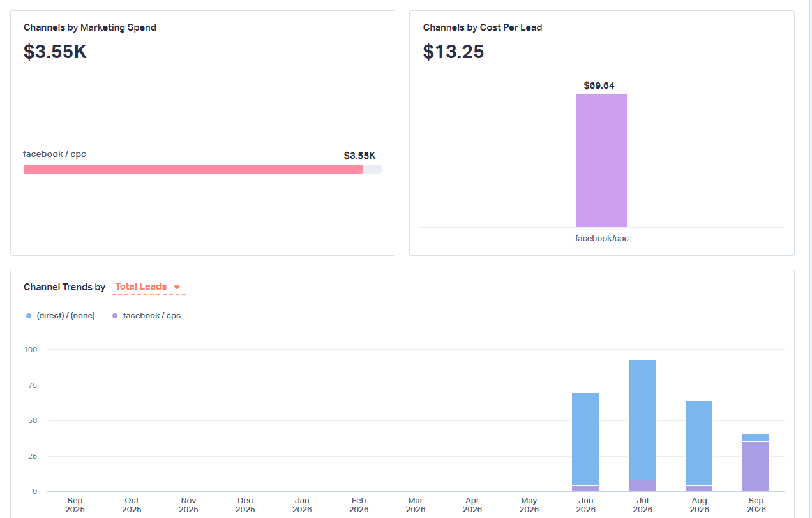812x518 pixels.
Task: Click the purple Sep 2026 bar segment
Action: tap(756, 466)
